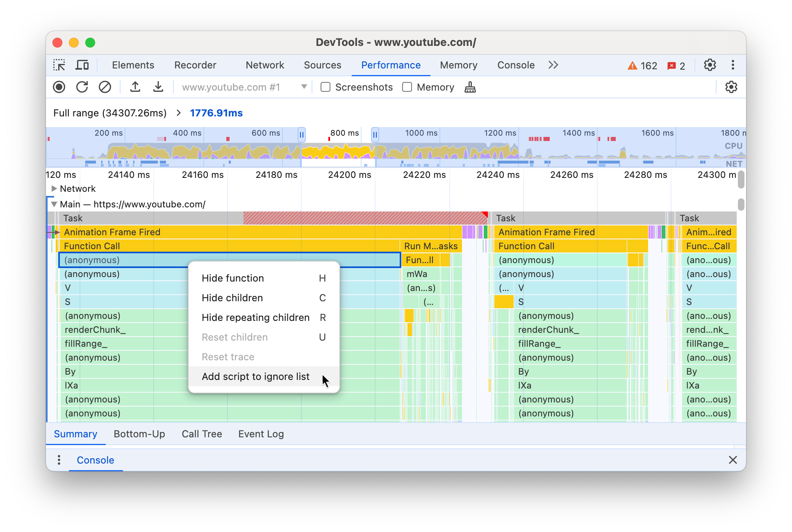
Task: Switch to the Call Tree tab
Action: coord(202,434)
